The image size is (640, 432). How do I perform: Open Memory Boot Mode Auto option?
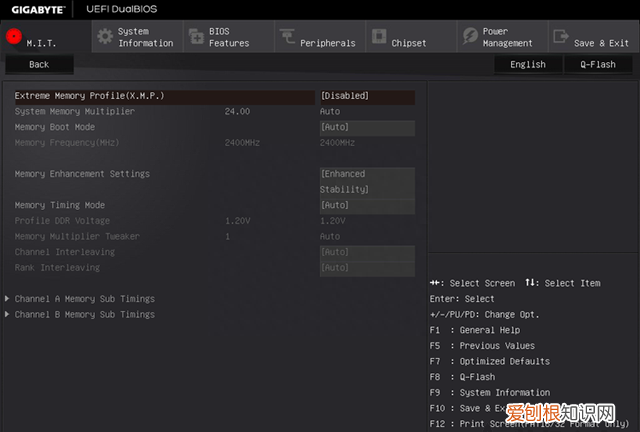(x=366, y=128)
